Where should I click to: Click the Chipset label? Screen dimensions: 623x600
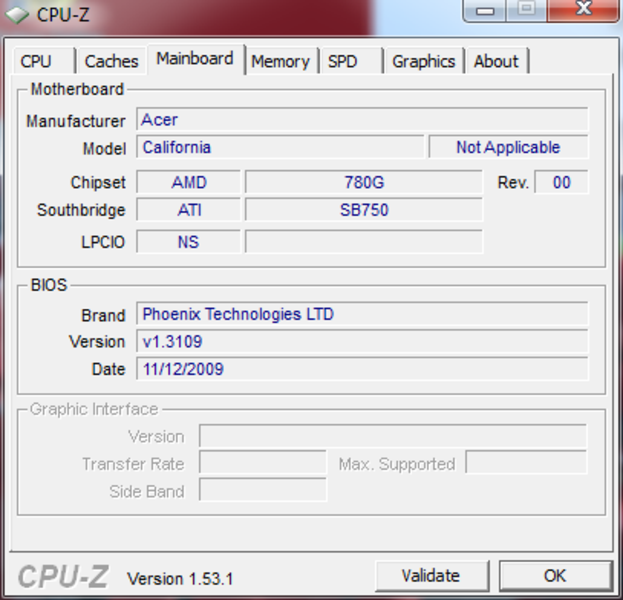(98, 182)
